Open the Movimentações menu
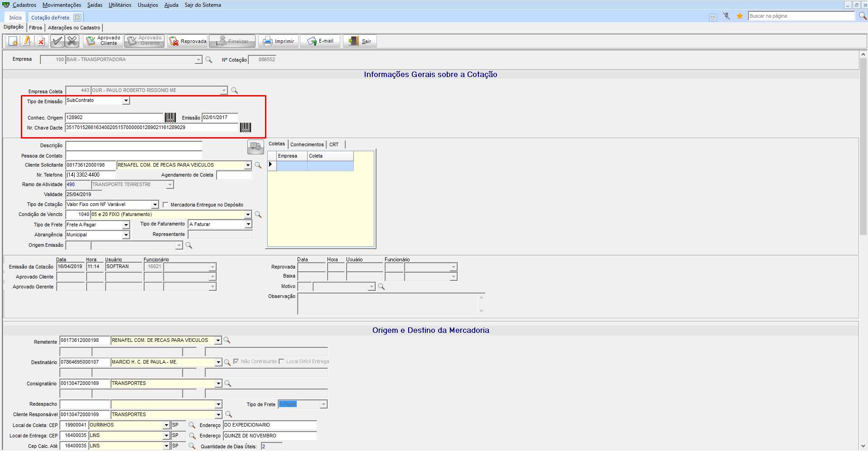 62,5
